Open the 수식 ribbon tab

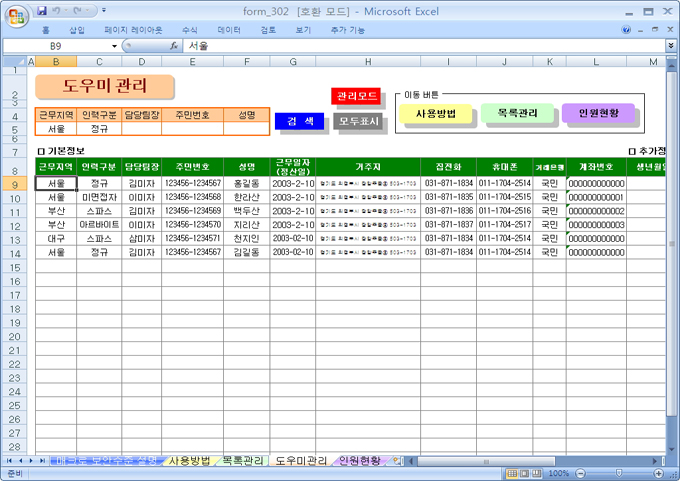coord(189,30)
